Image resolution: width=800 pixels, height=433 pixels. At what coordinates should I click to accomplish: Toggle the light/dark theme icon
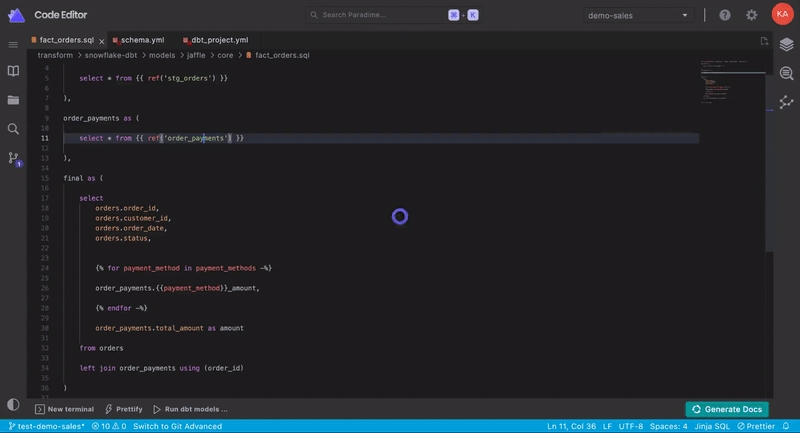click(x=13, y=404)
